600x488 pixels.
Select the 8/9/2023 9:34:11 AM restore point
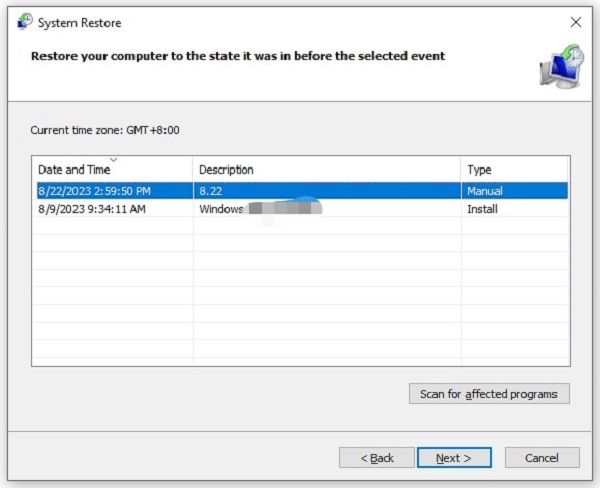point(93,209)
